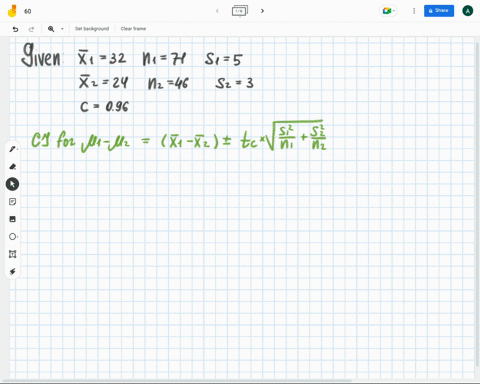This screenshot has height=384, width=480.
Task: Add a text box
Action: pyautogui.click(x=13, y=254)
